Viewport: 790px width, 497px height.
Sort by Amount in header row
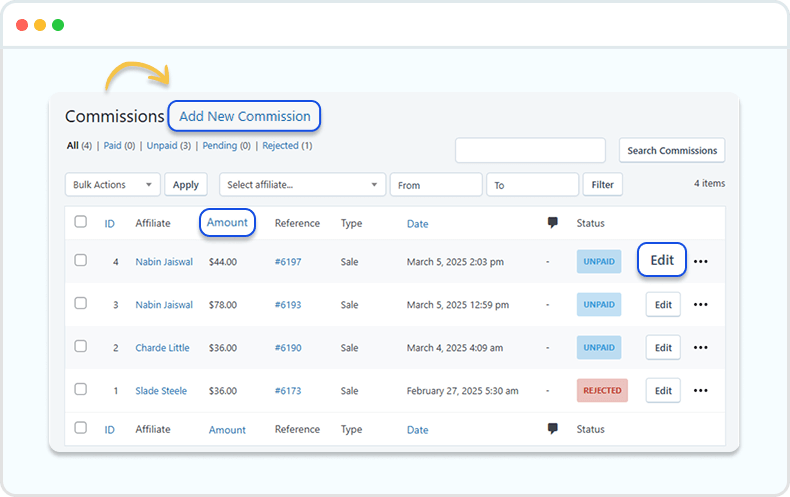tap(227, 222)
